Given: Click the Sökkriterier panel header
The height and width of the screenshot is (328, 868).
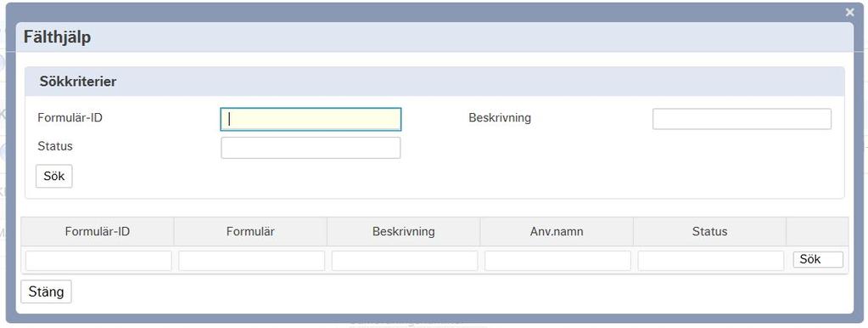Looking at the screenshot, I should coord(434,82).
